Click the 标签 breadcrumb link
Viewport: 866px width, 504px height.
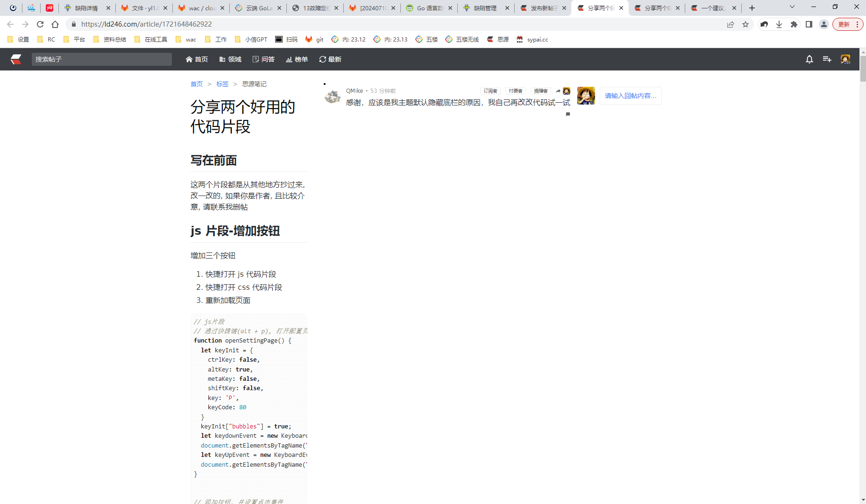pos(222,84)
